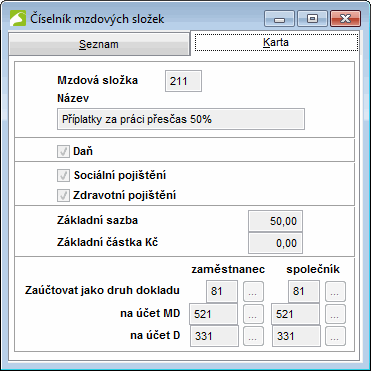Viewport: 371px width, 371px height.
Task: Toggle the Daň checkbox
Action: 63,152
